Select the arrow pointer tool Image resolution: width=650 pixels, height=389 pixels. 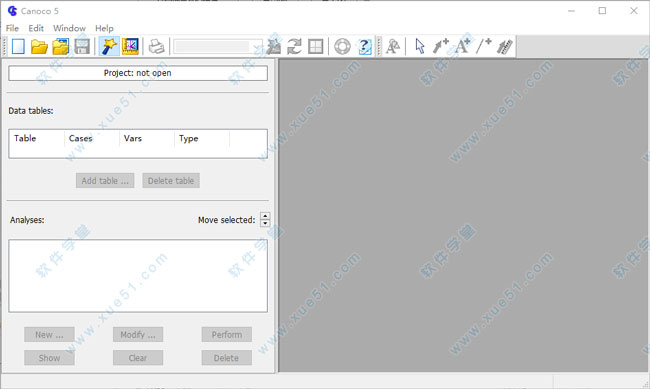coord(420,46)
